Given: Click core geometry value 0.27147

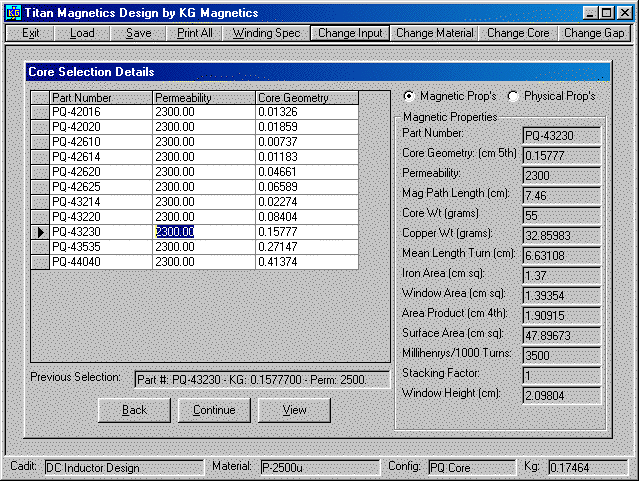Looking at the screenshot, I should 307,247.
